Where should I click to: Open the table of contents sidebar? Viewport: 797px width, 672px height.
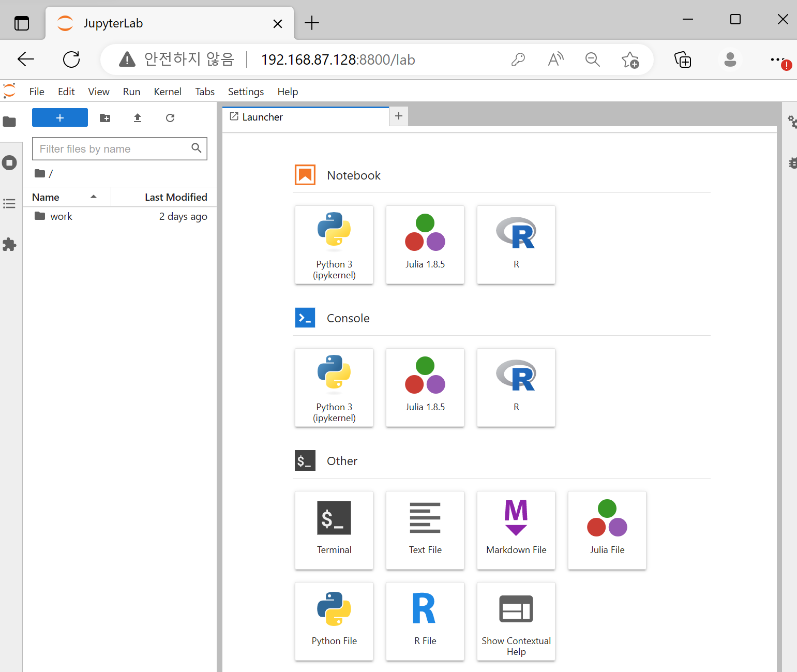pos(10,203)
